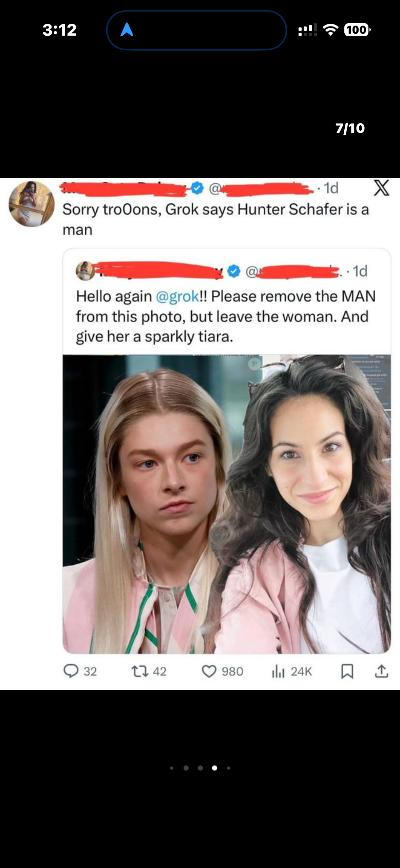Screen dimensions: 400x868
Task: Like the post with the heart icon
Action: click(209, 671)
